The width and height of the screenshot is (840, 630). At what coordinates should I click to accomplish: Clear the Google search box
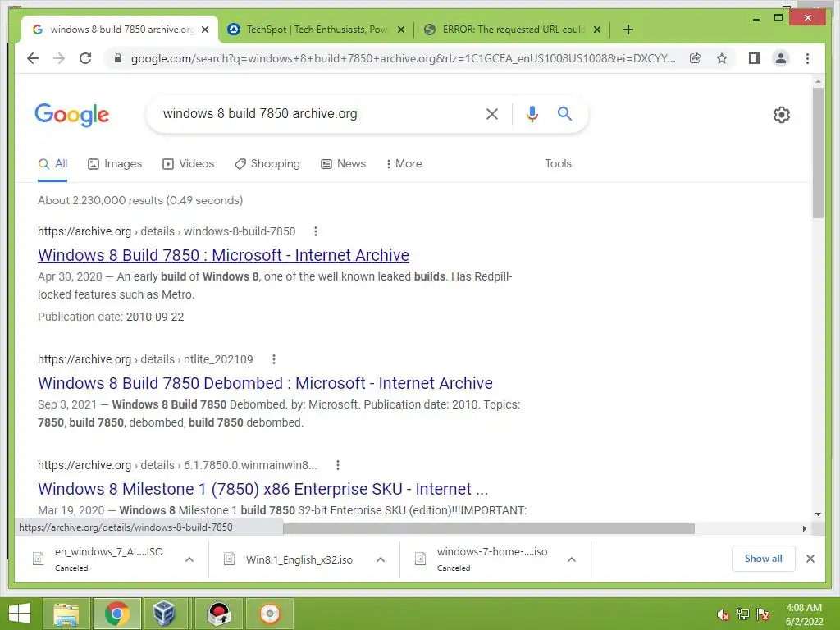pos(492,113)
